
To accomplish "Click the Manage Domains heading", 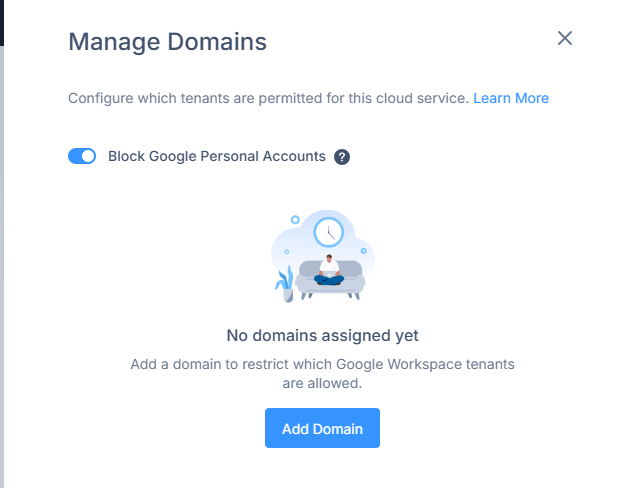I will pos(167,42).
